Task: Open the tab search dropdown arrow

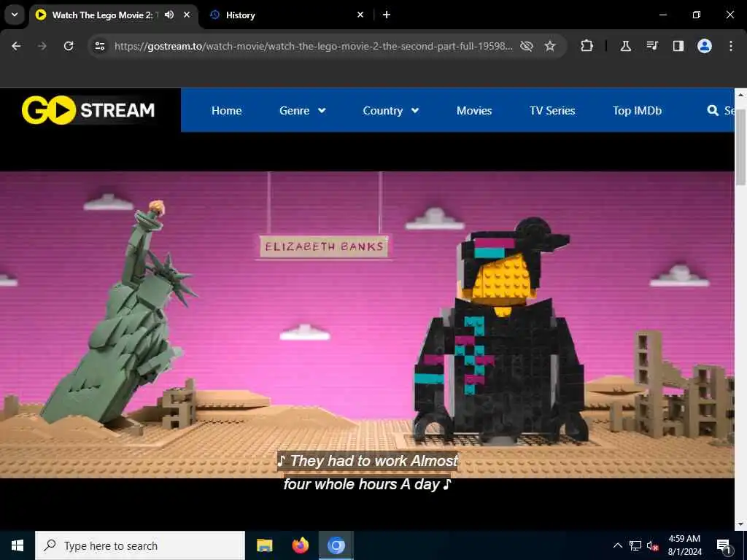Action: 15,15
